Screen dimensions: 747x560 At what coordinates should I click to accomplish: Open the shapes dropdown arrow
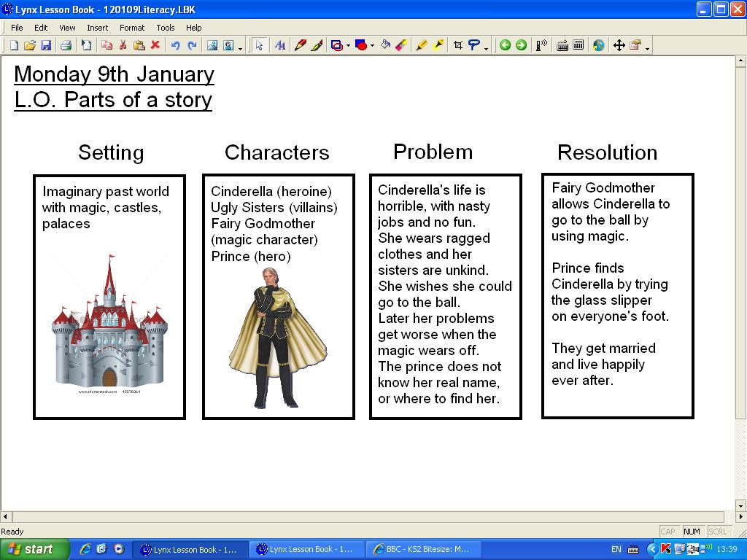pyautogui.click(x=347, y=45)
